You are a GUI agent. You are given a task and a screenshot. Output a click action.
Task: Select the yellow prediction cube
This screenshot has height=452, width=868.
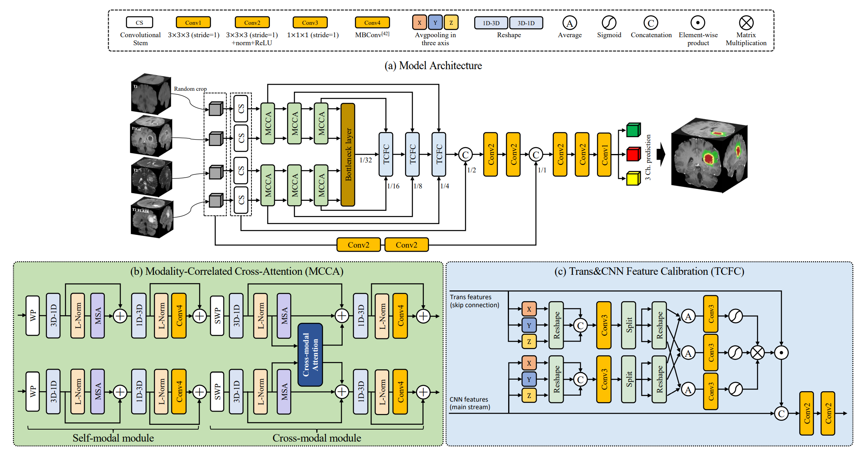pos(633,178)
